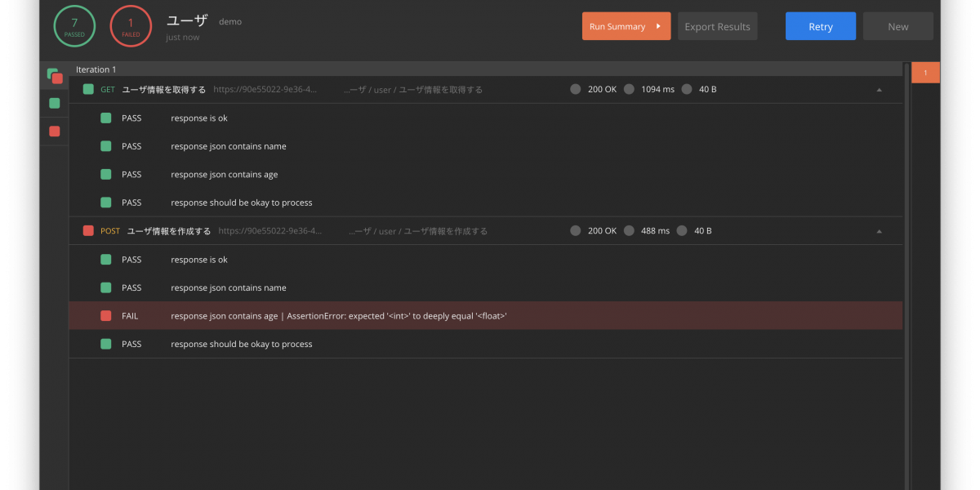The height and width of the screenshot is (490, 980).
Task: Click the New button
Action: (898, 26)
